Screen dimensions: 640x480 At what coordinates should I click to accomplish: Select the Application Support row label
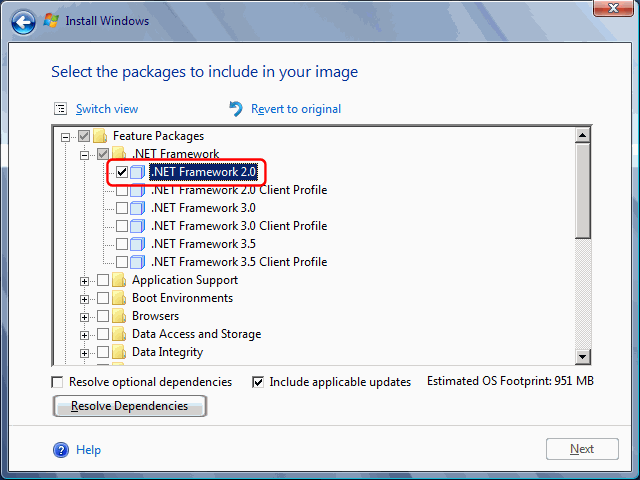click(185, 280)
